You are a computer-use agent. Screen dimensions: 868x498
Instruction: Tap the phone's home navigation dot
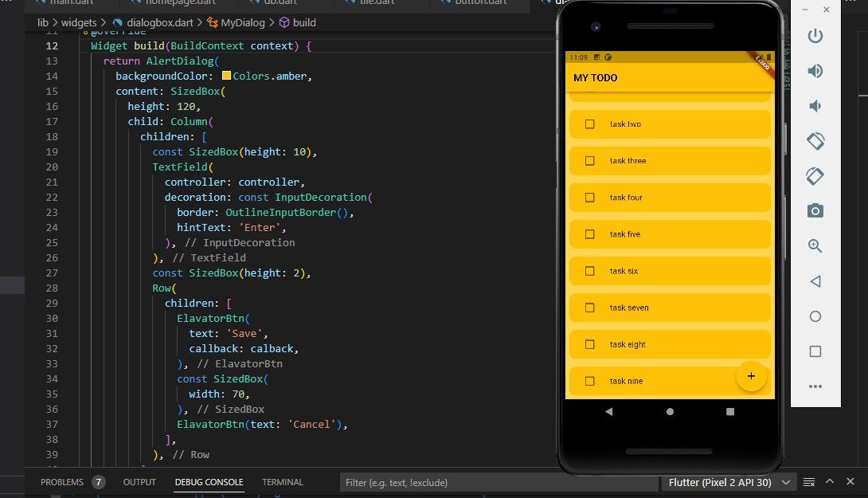point(670,412)
